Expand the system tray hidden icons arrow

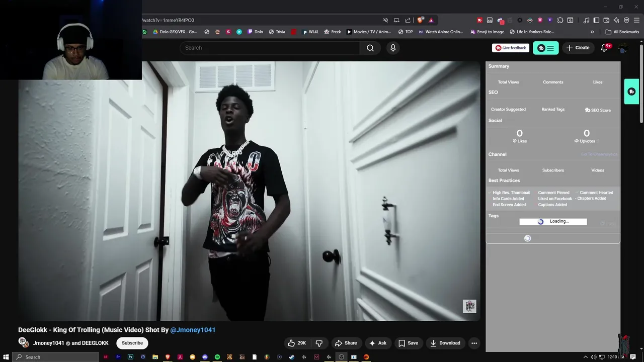pyautogui.click(x=585, y=357)
